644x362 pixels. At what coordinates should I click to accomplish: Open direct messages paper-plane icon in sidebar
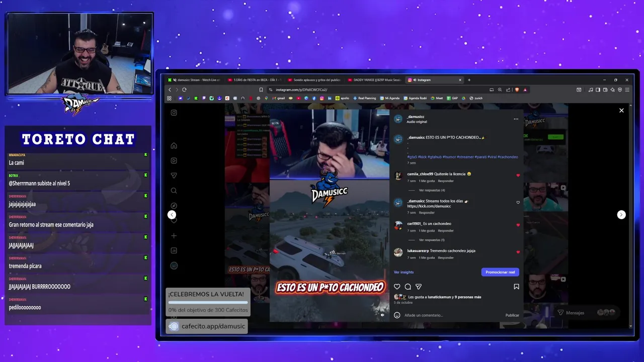coord(174,175)
